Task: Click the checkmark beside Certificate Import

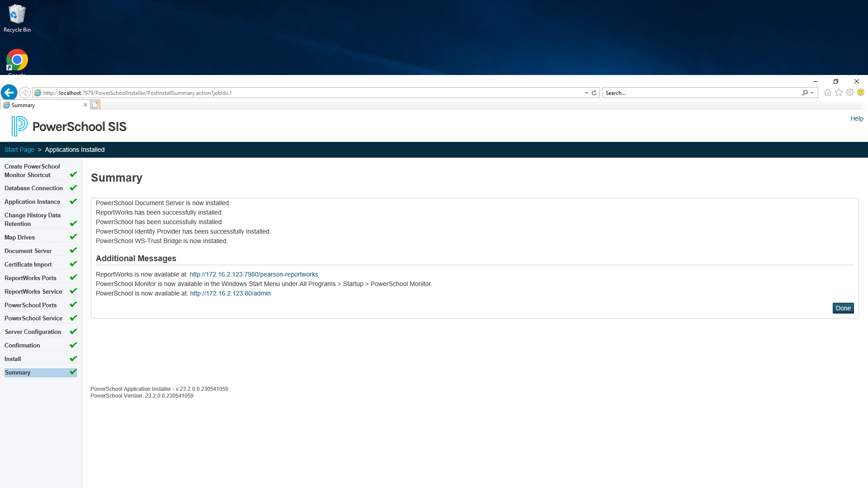Action: click(x=73, y=263)
